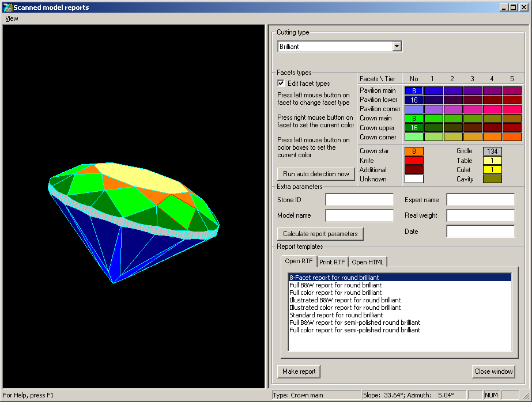Switch to the Print RTF tab

(x=332, y=262)
